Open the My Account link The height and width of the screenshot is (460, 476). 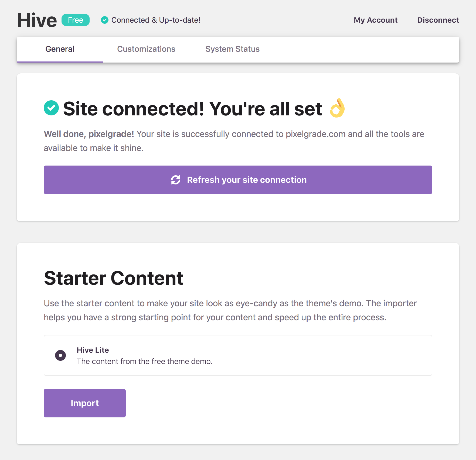coord(376,20)
